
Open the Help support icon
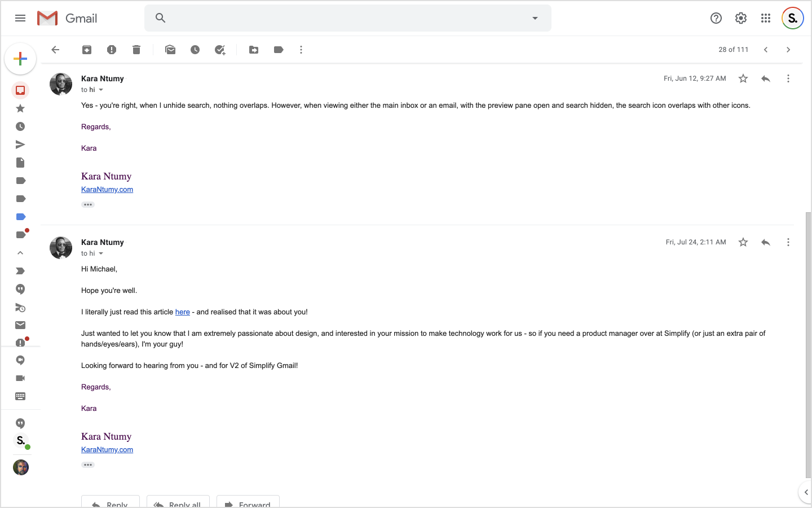pos(716,18)
